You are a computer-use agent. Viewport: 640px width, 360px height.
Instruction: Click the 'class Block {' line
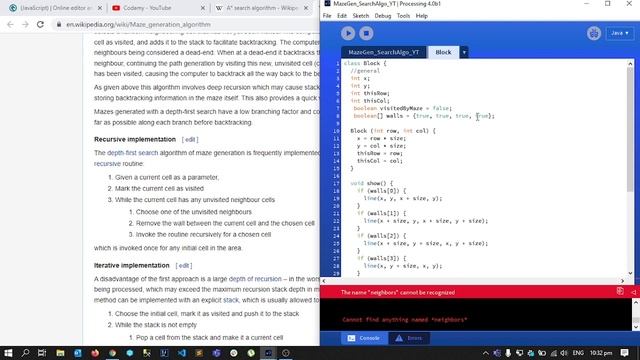click(x=365, y=63)
